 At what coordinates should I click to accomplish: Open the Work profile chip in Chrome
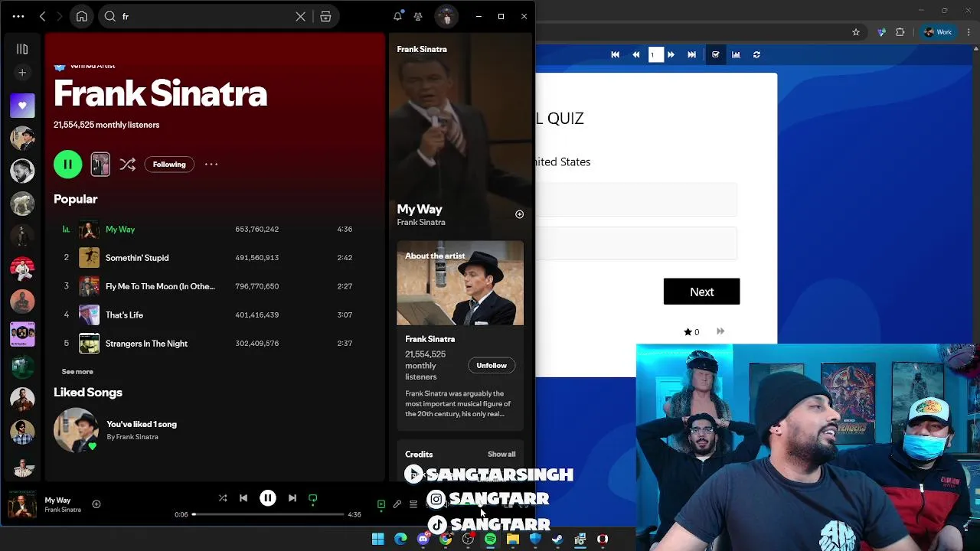point(938,32)
